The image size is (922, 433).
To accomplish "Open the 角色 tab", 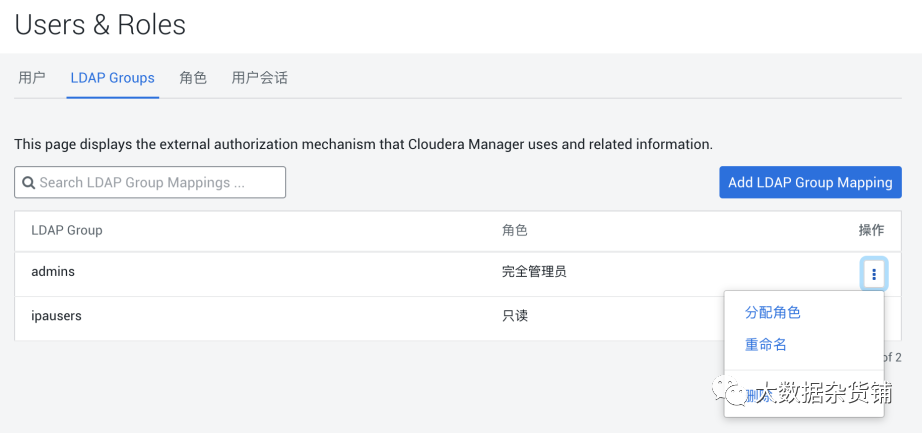I will coord(193,77).
